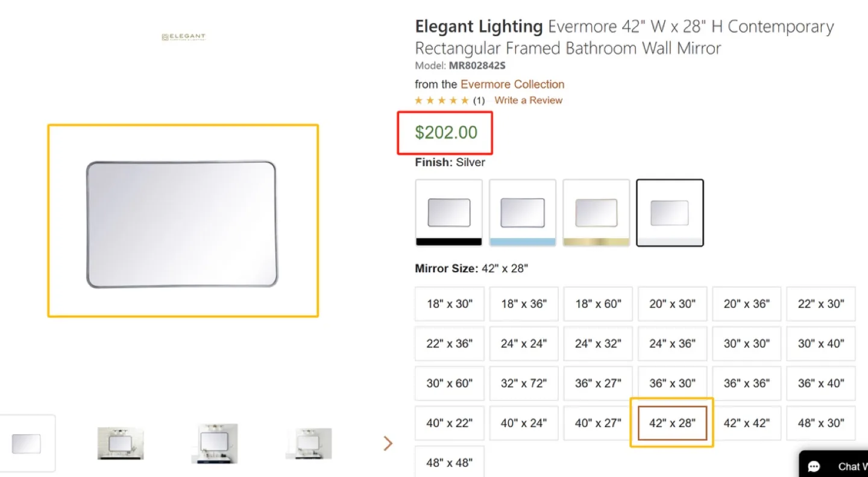View the first mirror thumbnail
This screenshot has width=868, height=477.
(x=28, y=443)
